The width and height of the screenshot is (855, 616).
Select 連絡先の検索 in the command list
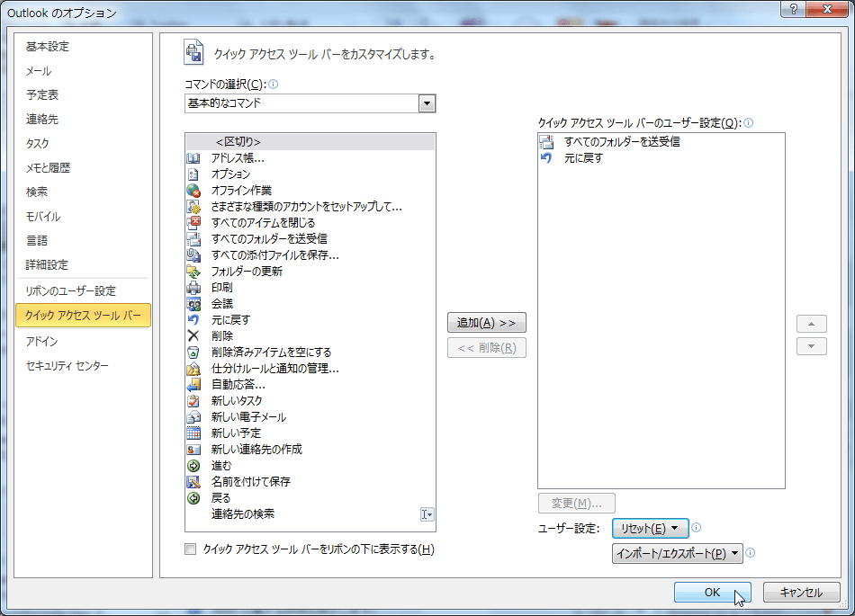coord(310,514)
